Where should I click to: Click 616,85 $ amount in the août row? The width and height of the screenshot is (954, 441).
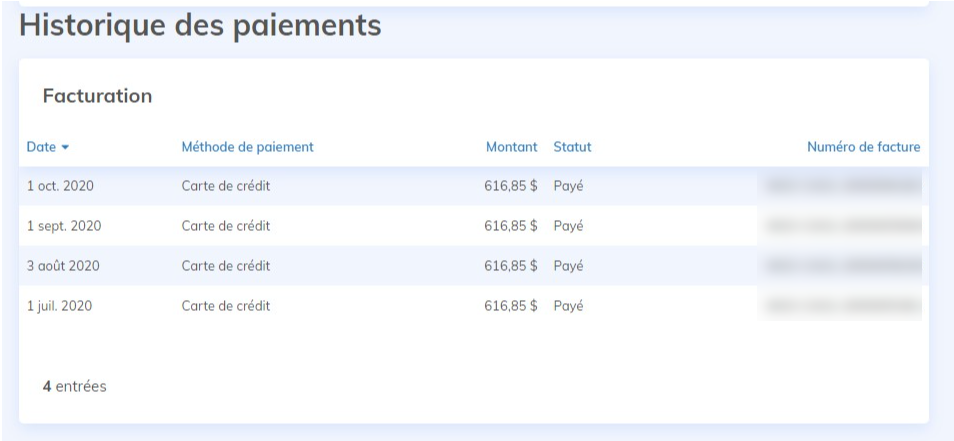tap(511, 266)
